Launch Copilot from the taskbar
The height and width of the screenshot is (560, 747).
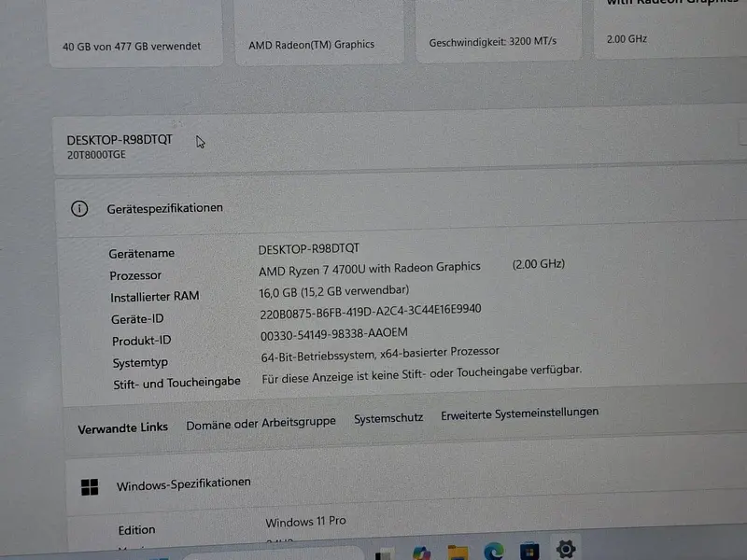[x=421, y=553]
